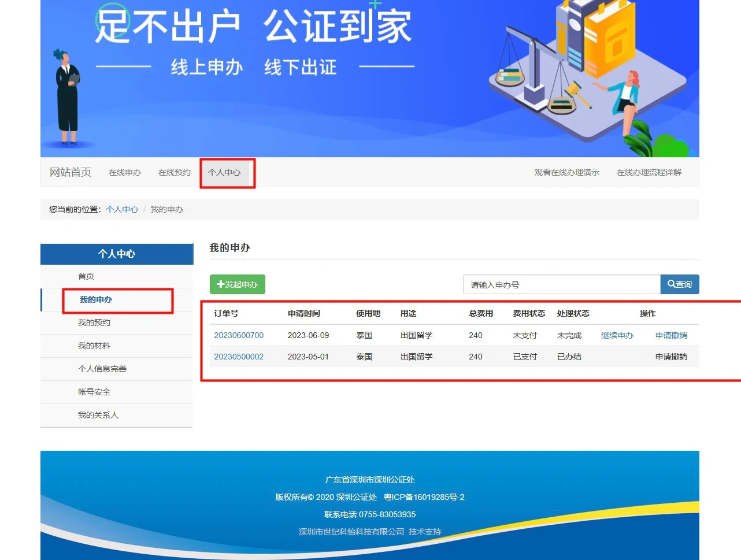The width and height of the screenshot is (741, 560).
Task: Open 我的预约 in the sidebar
Action: pyautogui.click(x=94, y=322)
